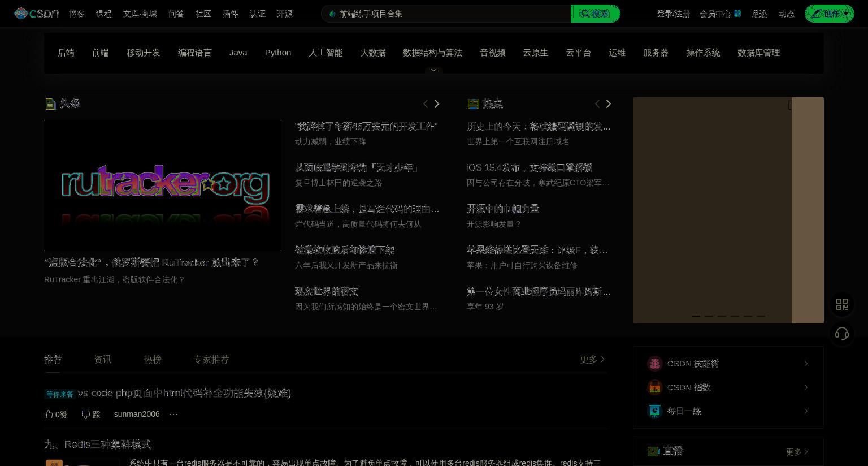Image resolution: width=868 pixels, height=466 pixels.
Task: Open article 我辞掉了年薪45万美元的开发工作
Action: coord(366,126)
